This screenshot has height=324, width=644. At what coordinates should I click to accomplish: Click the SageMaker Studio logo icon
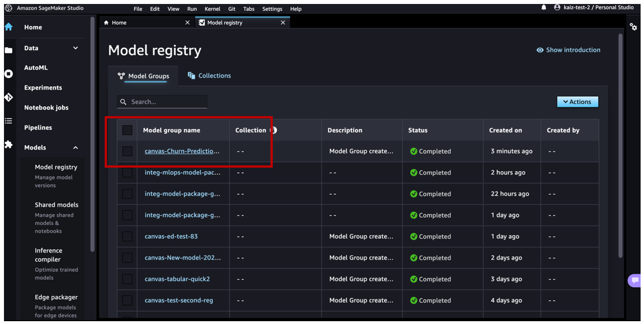point(8,8)
